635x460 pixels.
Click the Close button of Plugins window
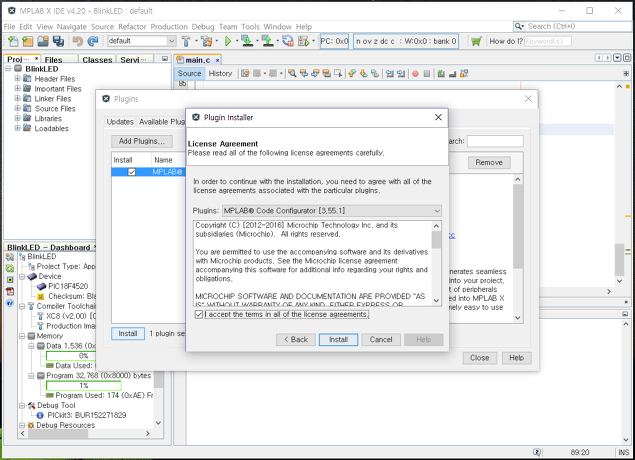click(480, 358)
